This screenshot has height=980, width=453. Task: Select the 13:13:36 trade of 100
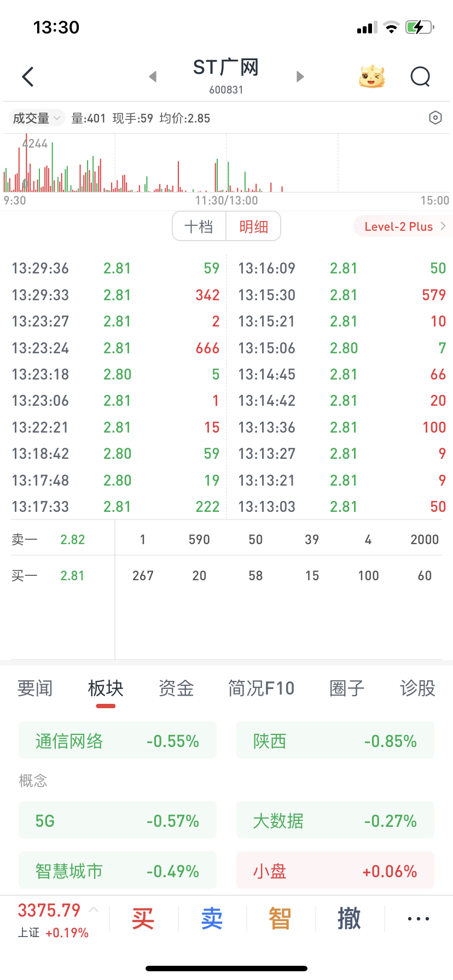342,427
